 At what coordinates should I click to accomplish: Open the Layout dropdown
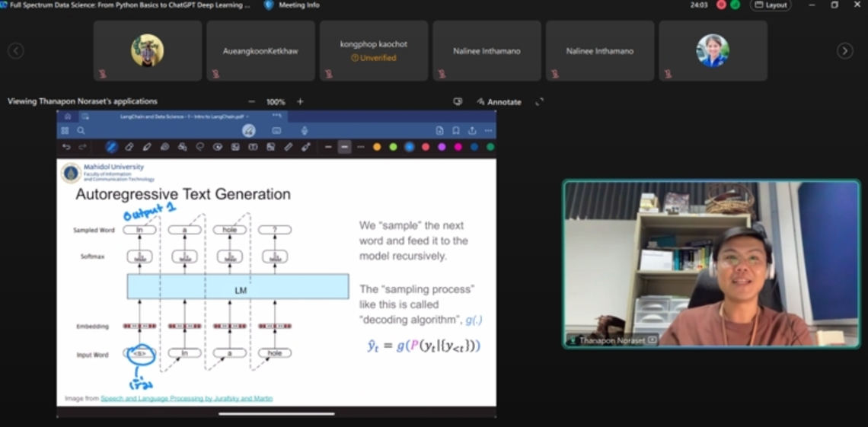pyautogui.click(x=770, y=5)
